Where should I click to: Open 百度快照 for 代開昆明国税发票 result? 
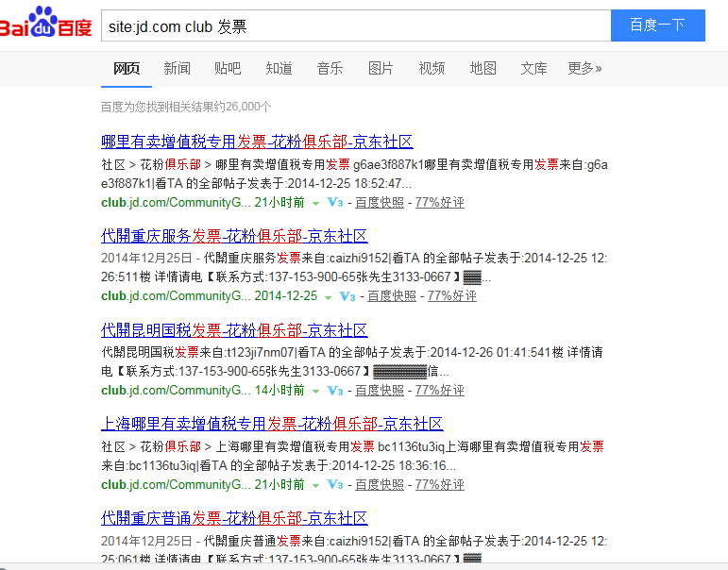[380, 391]
